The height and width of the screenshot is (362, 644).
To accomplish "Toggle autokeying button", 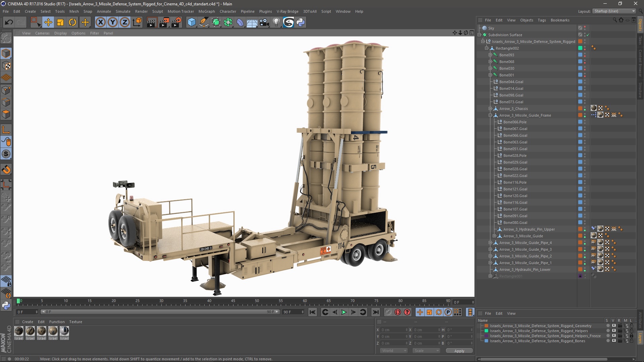I will tap(398, 312).
